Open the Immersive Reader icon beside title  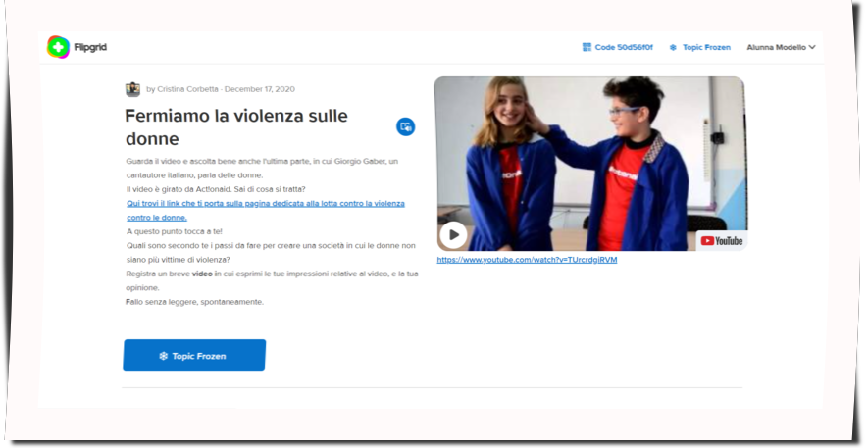[x=405, y=126]
